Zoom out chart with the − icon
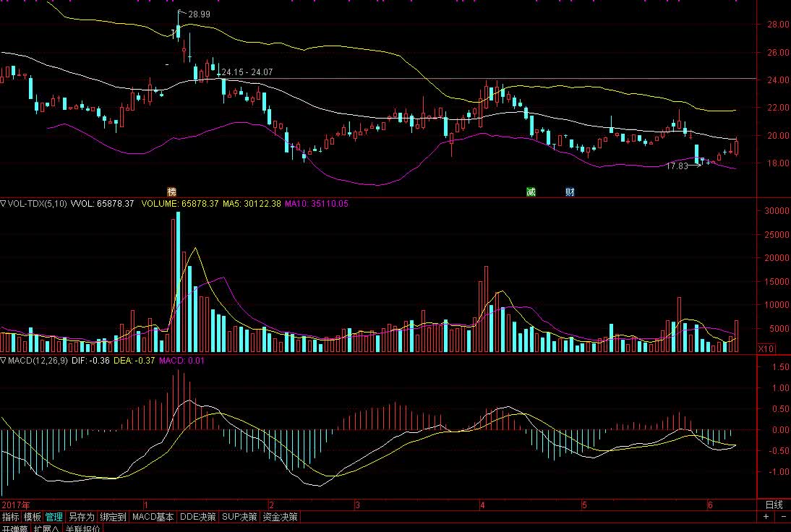 coord(782,517)
